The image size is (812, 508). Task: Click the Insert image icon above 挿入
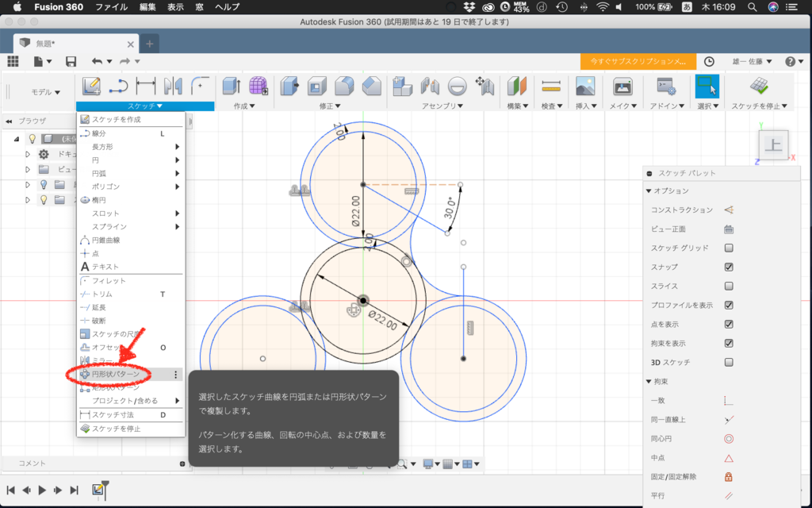click(x=585, y=86)
